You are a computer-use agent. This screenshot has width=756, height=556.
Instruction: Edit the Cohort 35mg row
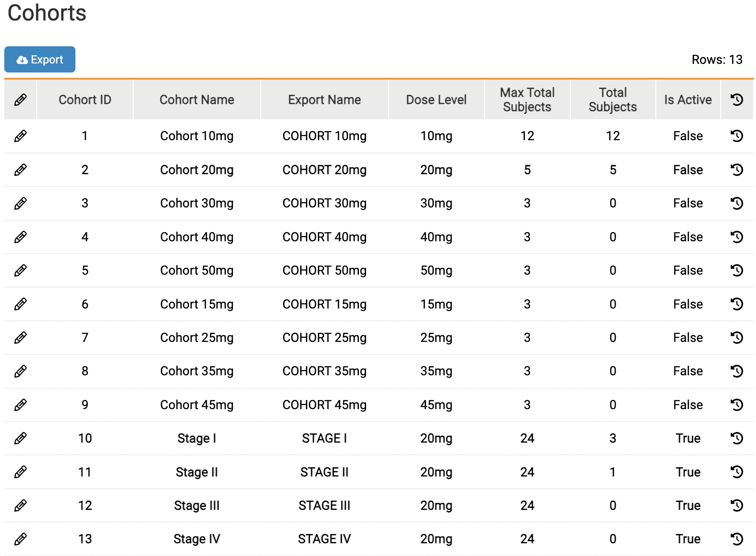[21, 371]
